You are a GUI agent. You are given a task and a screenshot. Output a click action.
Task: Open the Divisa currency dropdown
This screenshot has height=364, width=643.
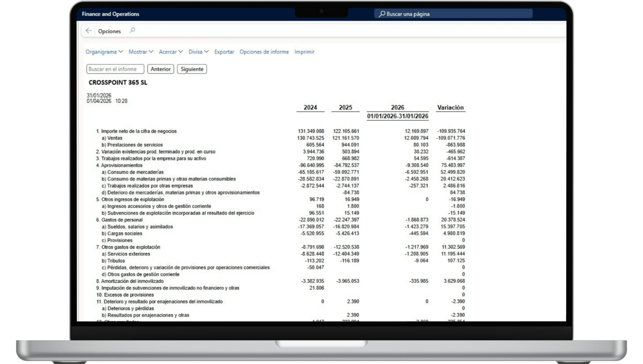coord(198,52)
